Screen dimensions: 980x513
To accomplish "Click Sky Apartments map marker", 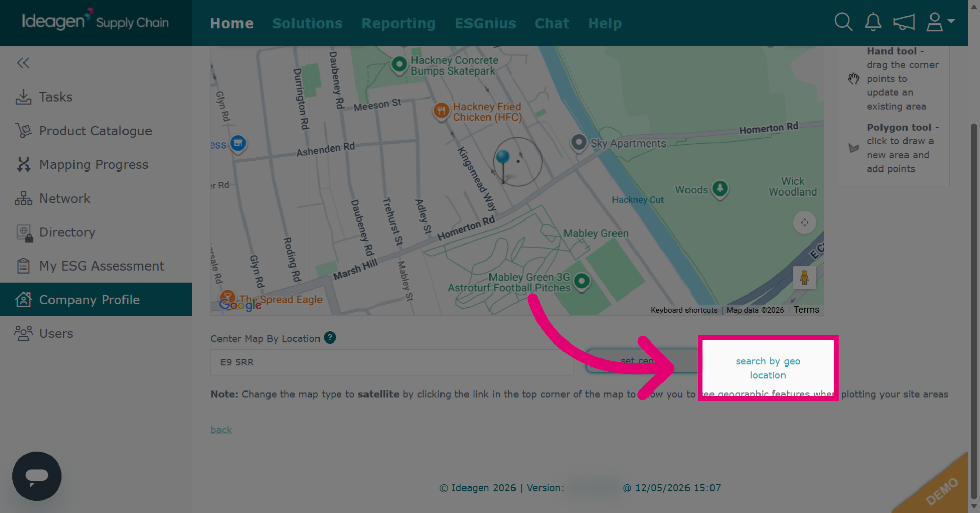I will tap(579, 142).
